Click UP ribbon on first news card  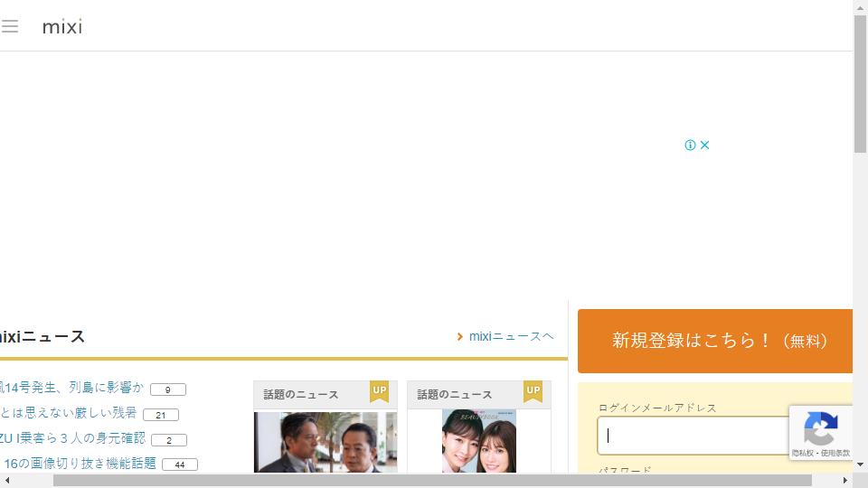click(379, 391)
